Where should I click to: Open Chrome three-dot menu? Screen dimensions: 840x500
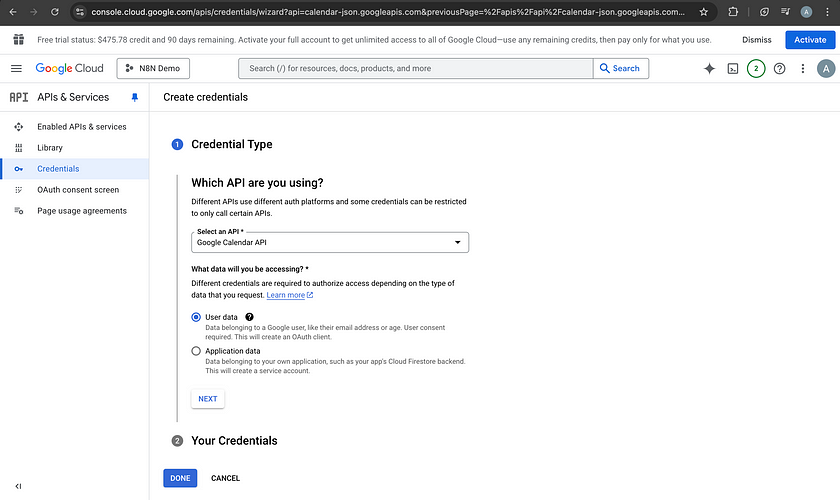coord(827,12)
